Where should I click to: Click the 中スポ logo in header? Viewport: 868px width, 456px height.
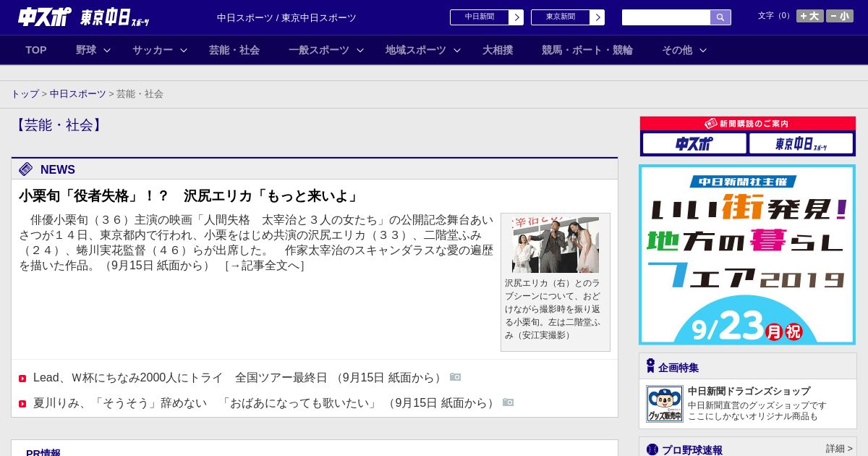tap(44, 17)
